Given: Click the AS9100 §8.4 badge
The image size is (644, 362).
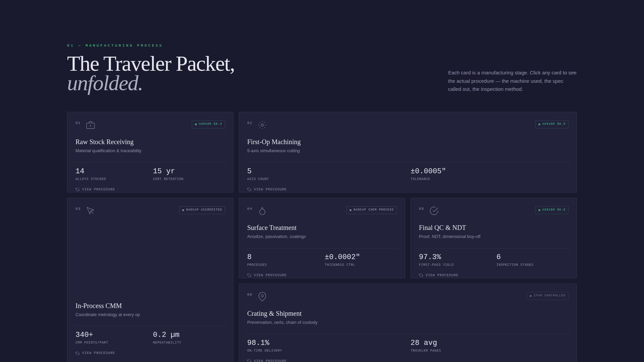Looking at the screenshot, I should (x=208, y=124).
